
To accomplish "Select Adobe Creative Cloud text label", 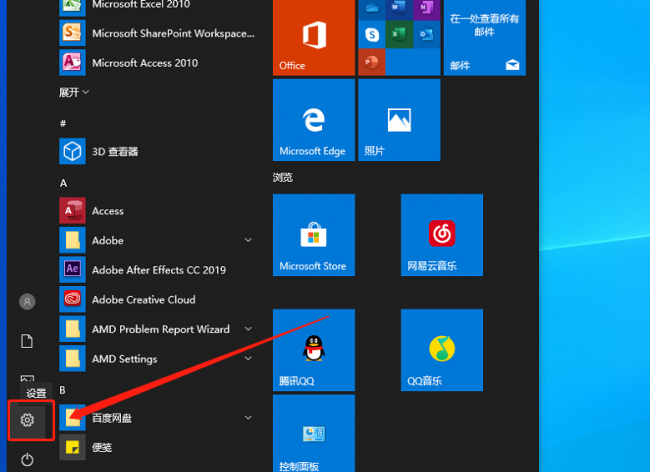I will tap(143, 299).
